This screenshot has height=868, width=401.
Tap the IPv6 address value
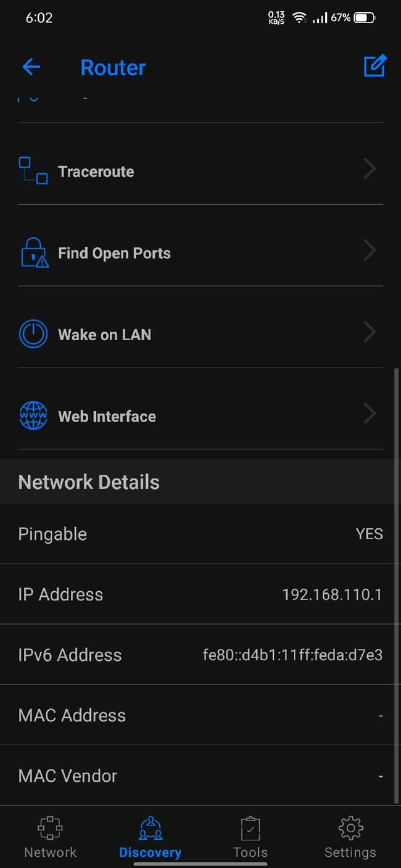(293, 655)
